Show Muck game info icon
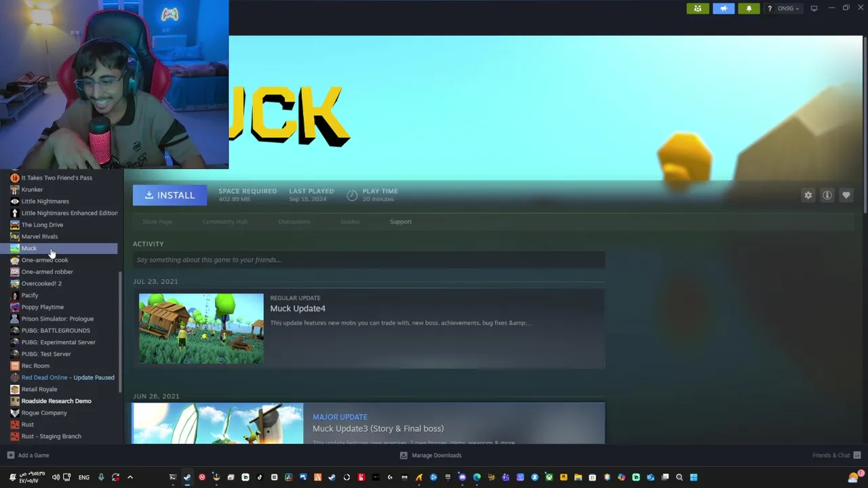Image resolution: width=868 pixels, height=488 pixels. [827, 195]
